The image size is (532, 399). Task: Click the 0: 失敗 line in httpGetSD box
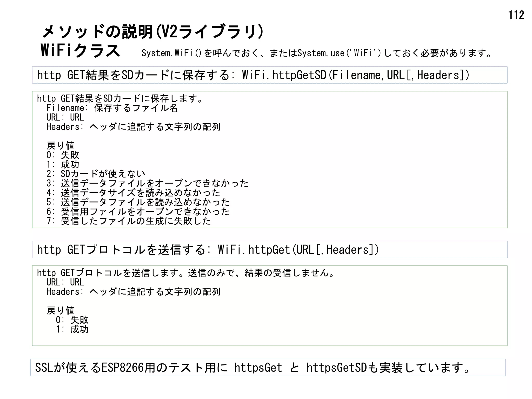click(x=63, y=155)
